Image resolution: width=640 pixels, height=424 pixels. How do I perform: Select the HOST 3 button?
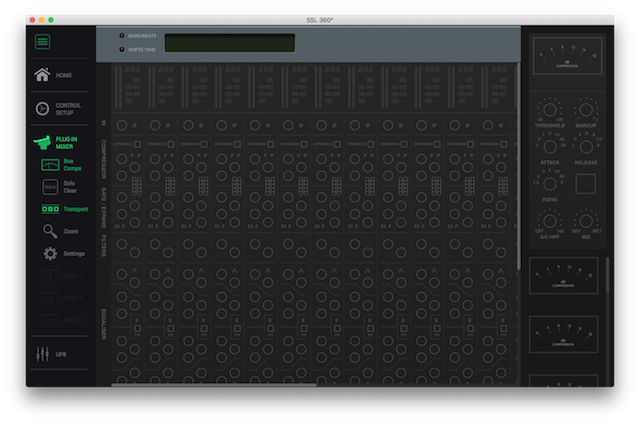(62, 320)
